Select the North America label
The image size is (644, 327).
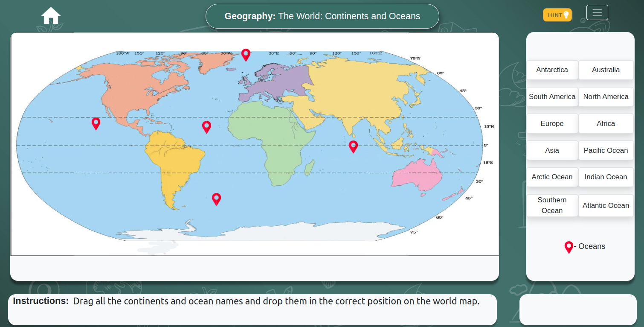coord(606,96)
